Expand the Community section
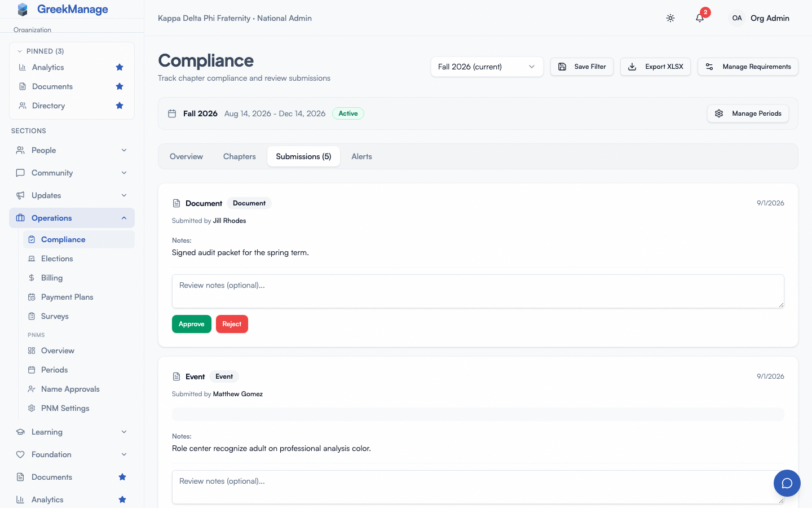The width and height of the screenshot is (812, 508). 72,173
